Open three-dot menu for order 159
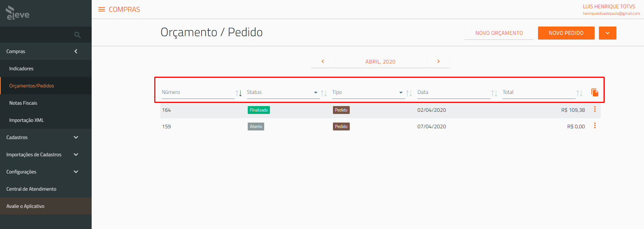This screenshot has width=644, height=229. tap(595, 126)
